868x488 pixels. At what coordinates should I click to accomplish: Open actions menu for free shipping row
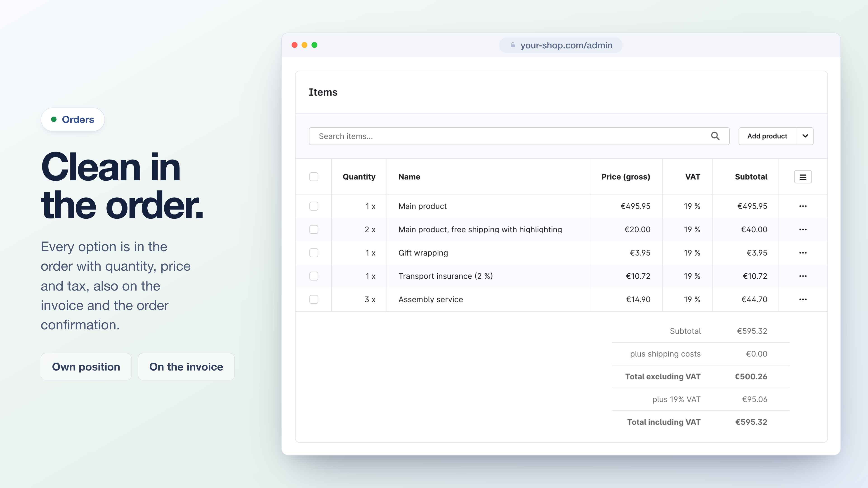(803, 229)
